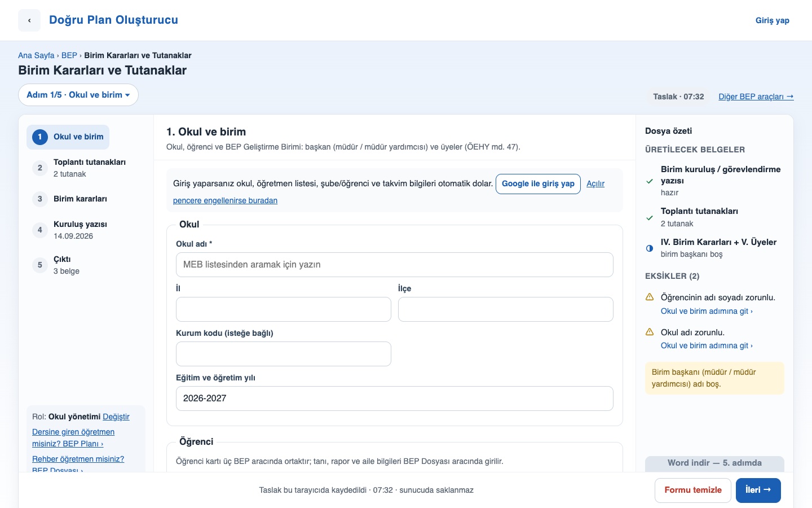812x508 pixels.
Task: Click the İleri next button
Action: point(758,490)
